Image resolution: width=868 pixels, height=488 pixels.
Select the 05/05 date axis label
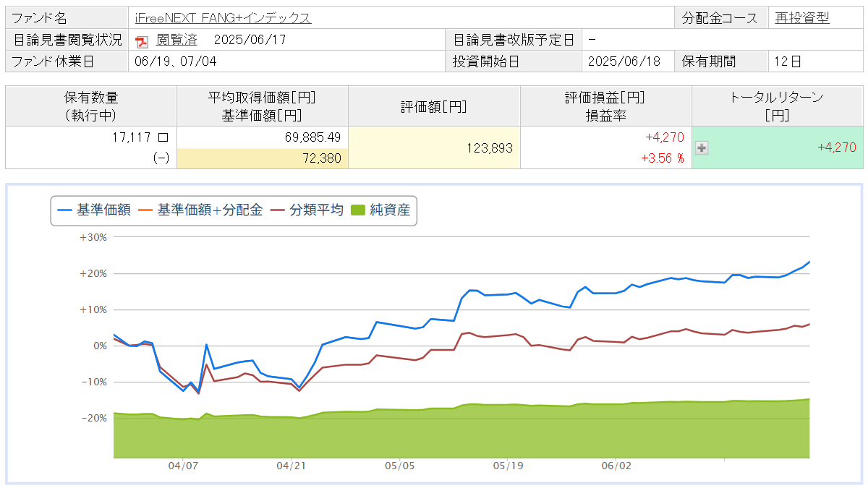click(399, 466)
